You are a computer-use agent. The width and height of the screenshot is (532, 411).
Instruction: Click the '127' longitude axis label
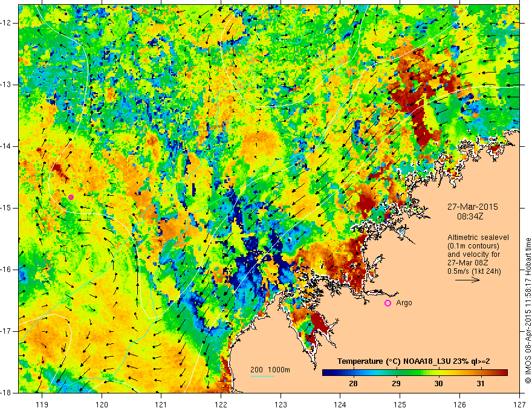519,405
